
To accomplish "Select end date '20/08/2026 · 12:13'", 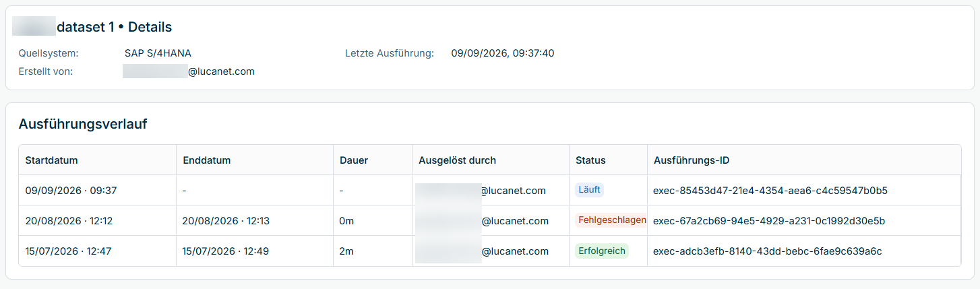I will (x=226, y=221).
